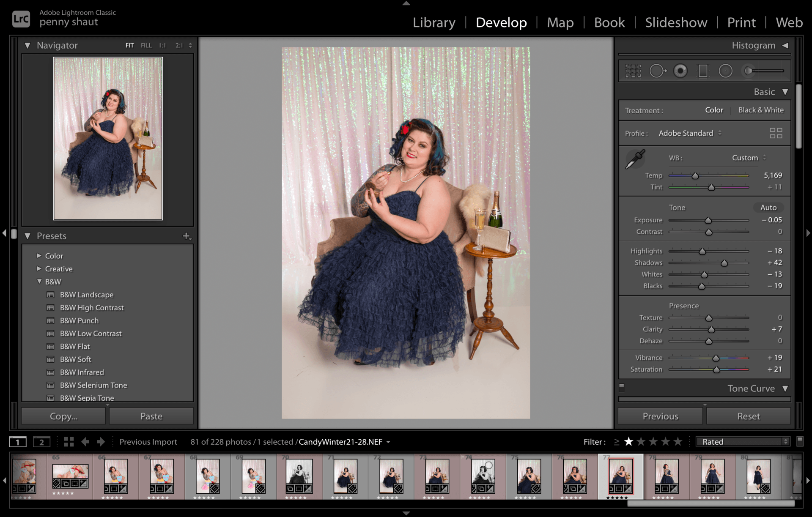Viewport: 812px width, 517px height.
Task: Open navigator zoom level options arrows
Action: (190, 45)
